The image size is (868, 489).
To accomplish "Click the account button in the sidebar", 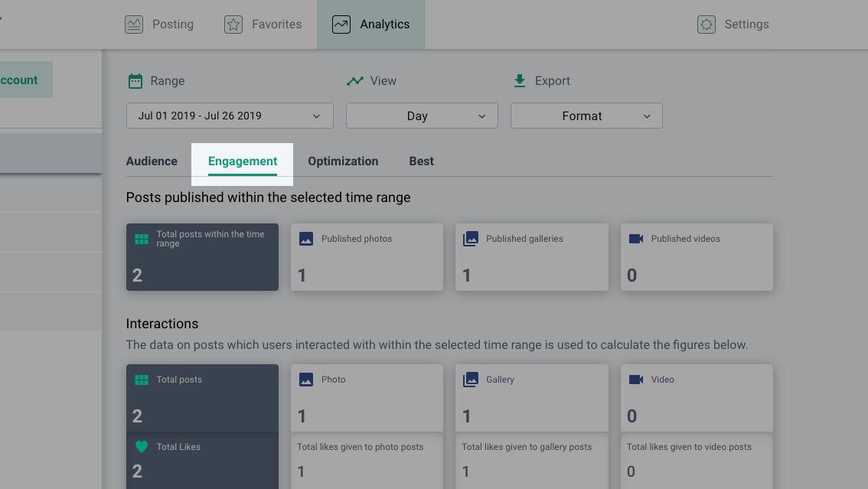I will 26,80.
